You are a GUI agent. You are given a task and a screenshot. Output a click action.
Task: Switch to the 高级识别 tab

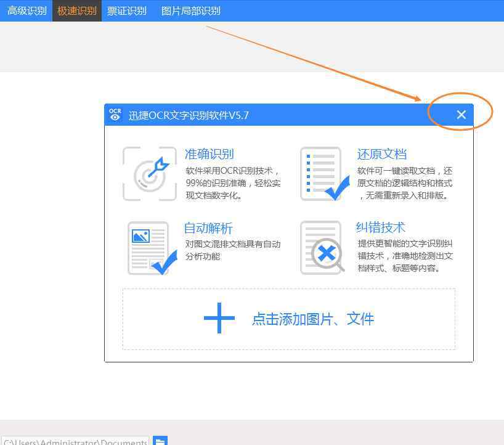point(26,10)
